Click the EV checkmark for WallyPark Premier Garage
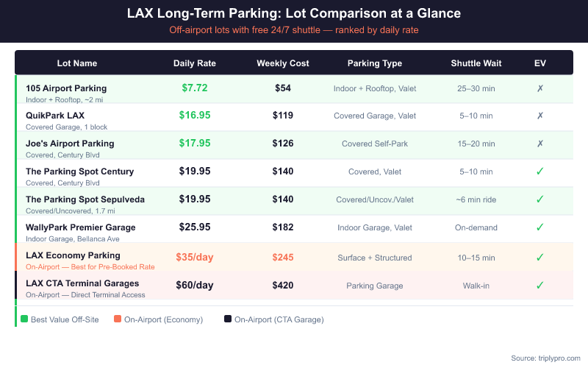The height and width of the screenshot is (368, 588). point(539,227)
